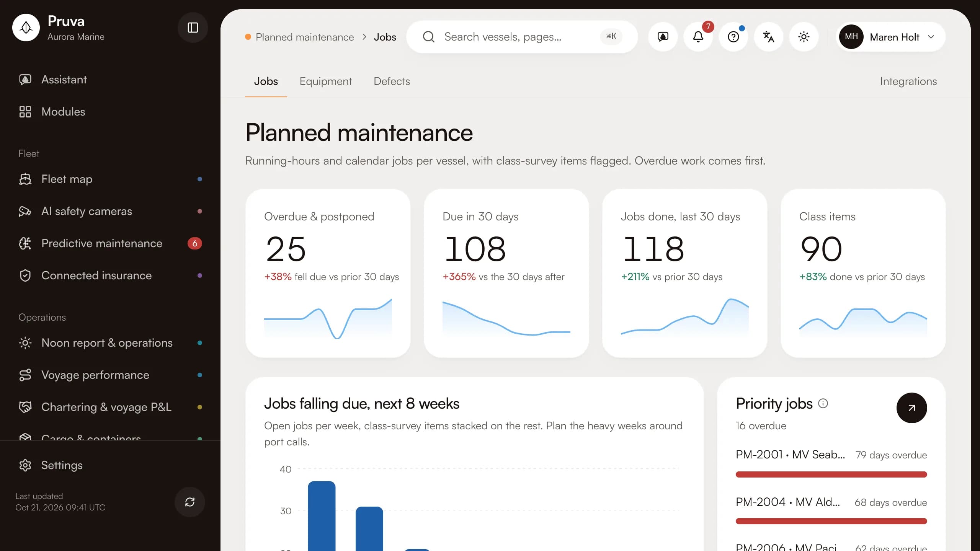Open Fleet map from sidebar
Screen dimensions: 980x551
[x=110, y=179]
